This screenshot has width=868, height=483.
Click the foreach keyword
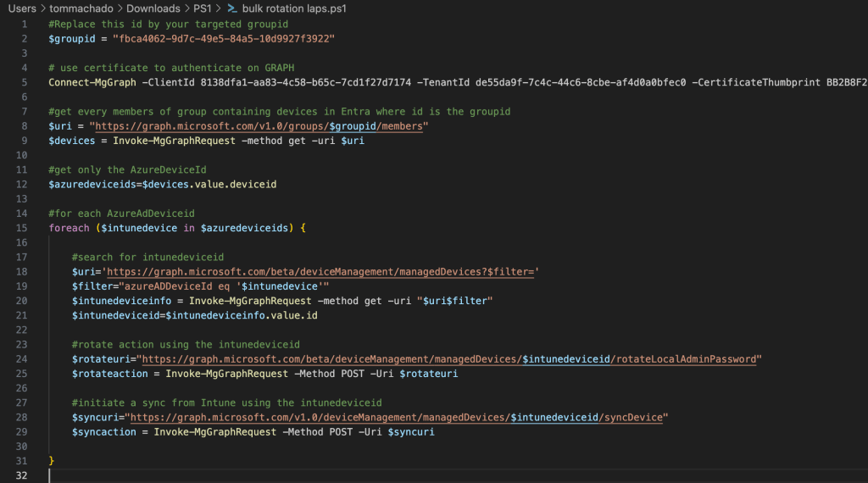click(69, 228)
